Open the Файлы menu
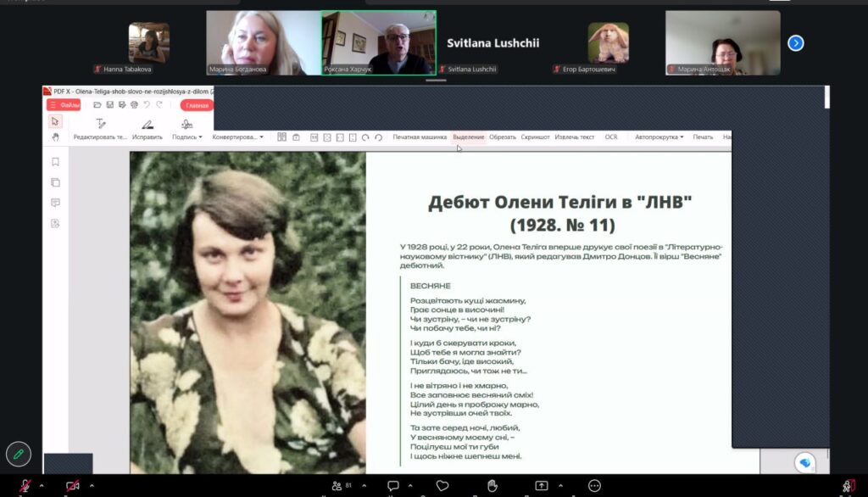 click(64, 104)
